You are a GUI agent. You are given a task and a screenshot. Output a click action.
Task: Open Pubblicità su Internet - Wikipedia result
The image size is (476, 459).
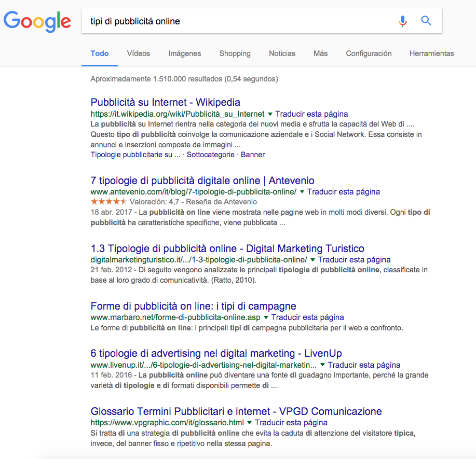pos(166,102)
